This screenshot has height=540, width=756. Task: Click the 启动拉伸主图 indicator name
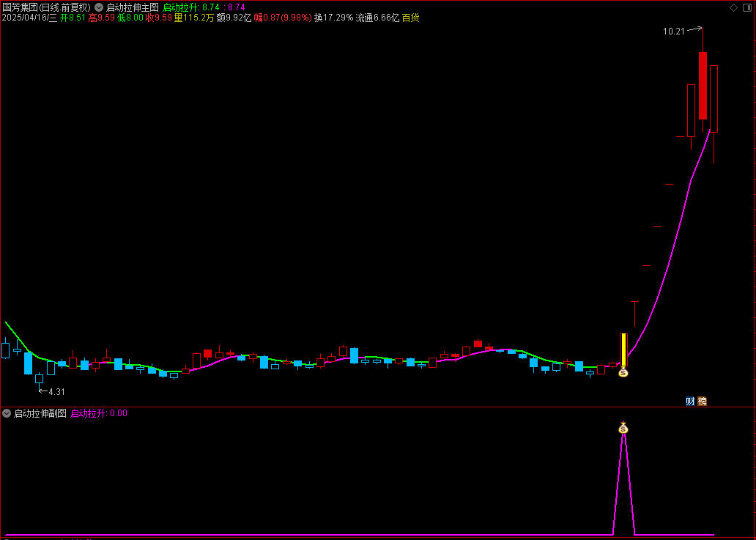(x=132, y=7)
